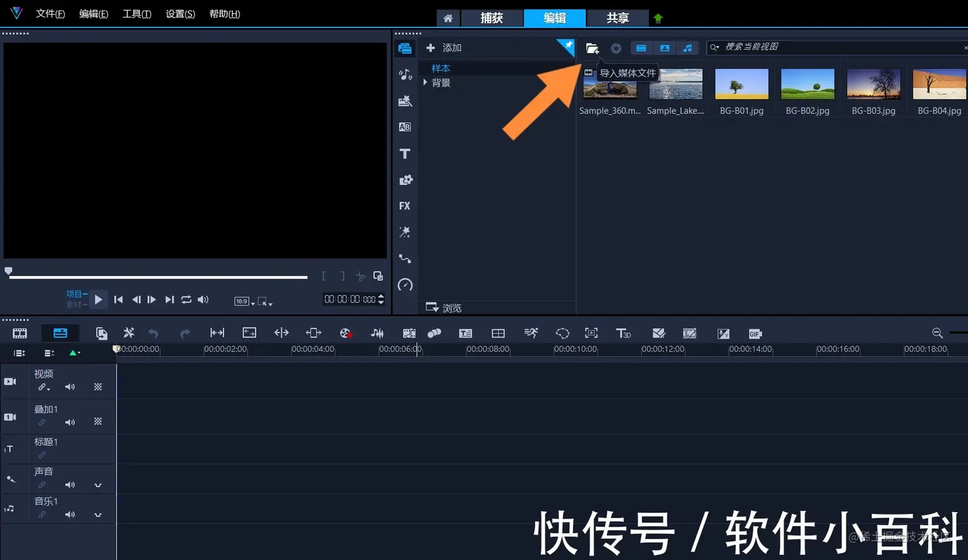The image size is (968, 560).
Task: Open the Title (T) library icon
Action: click(405, 154)
